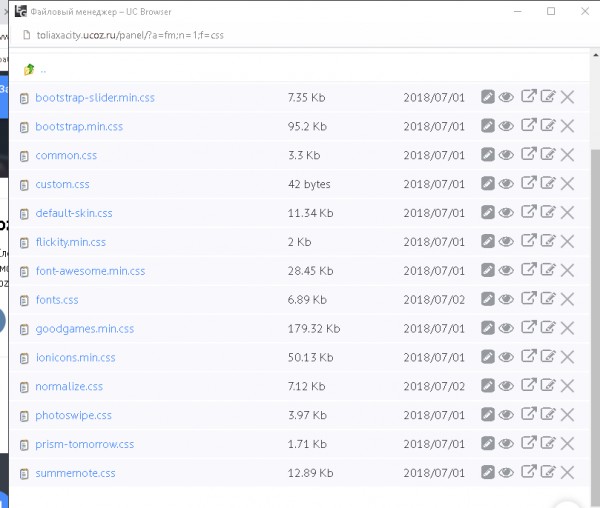Click the scrollbar up arrow
Screen dimensions: 600x508
point(596,55)
